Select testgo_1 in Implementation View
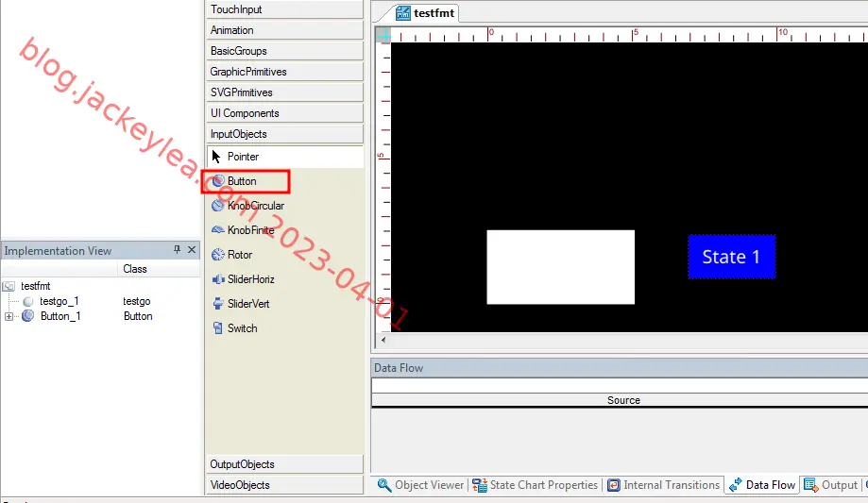 coord(60,301)
